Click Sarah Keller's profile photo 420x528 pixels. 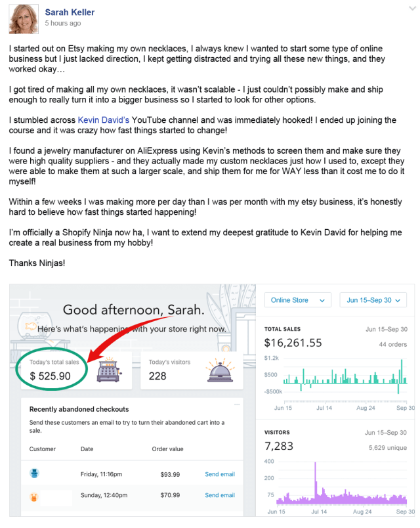[24, 19]
